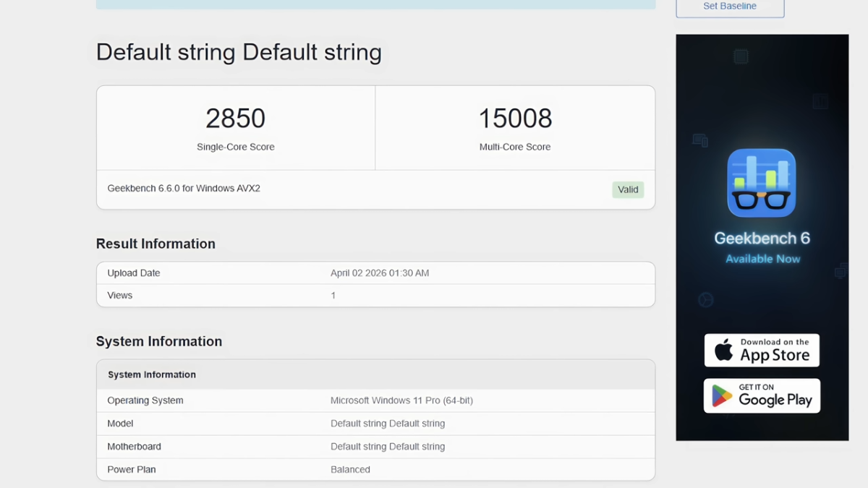Click the faint chip icon atop the ad
The height and width of the screenshot is (488, 868).
741,56
